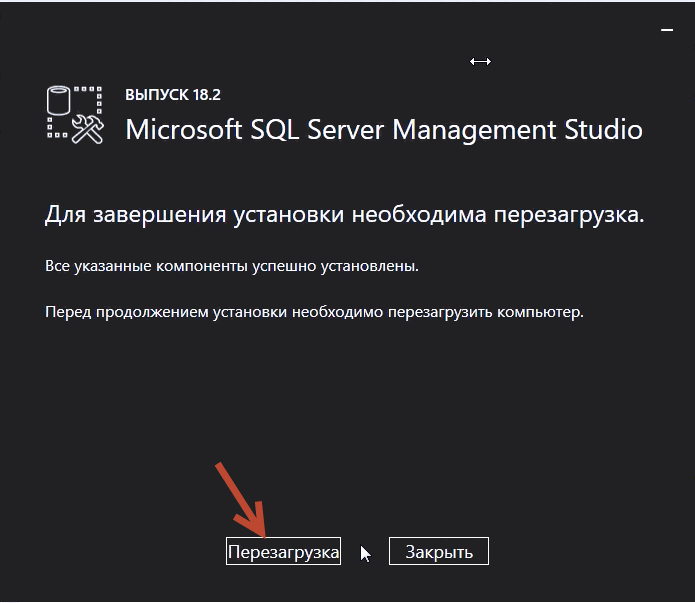Click the red arrow annotation tip
Screen dimensions: 695x603
point(263,536)
